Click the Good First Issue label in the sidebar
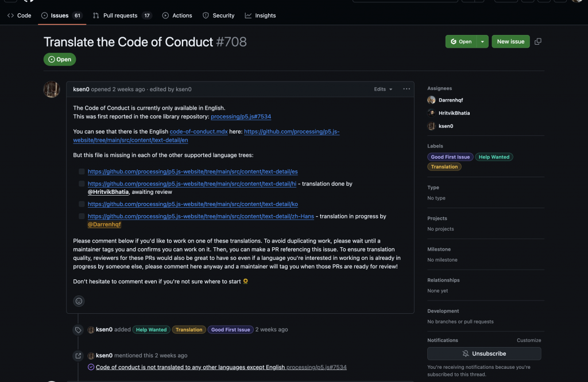 450,157
